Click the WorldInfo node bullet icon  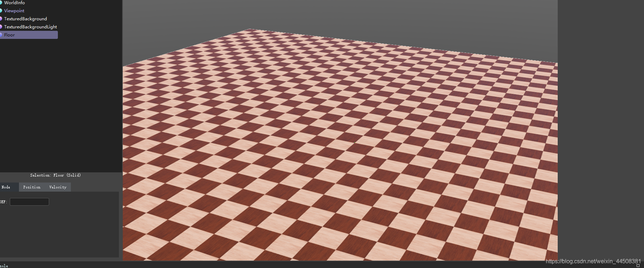coord(1,3)
